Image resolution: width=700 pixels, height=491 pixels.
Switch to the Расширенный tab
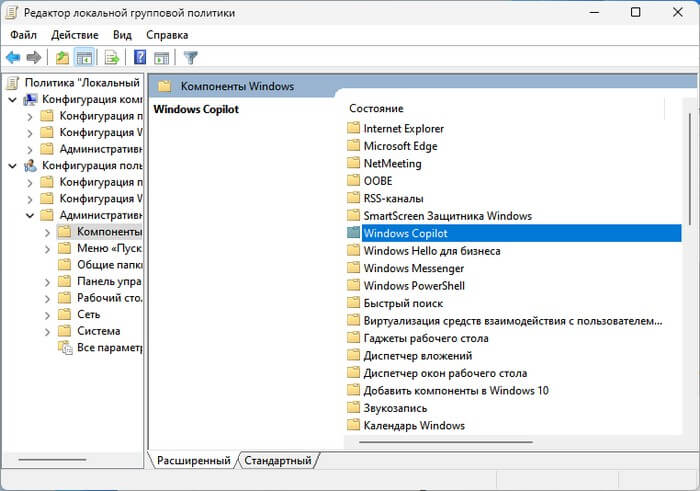click(193, 460)
